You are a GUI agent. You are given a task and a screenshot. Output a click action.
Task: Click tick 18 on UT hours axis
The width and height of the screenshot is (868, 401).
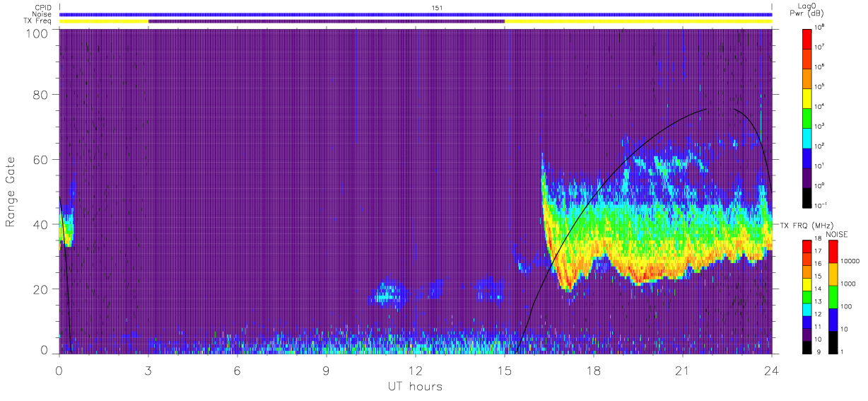coord(594,371)
